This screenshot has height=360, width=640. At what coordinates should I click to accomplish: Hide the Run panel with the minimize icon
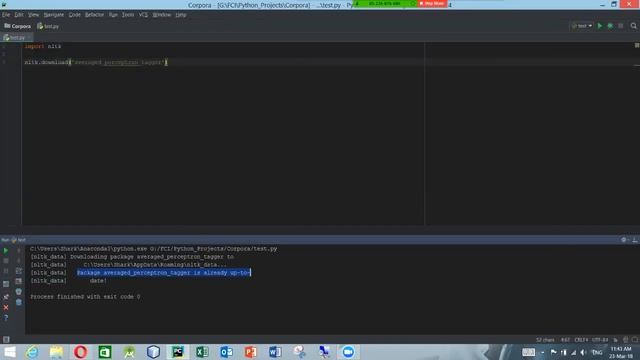pos(635,240)
